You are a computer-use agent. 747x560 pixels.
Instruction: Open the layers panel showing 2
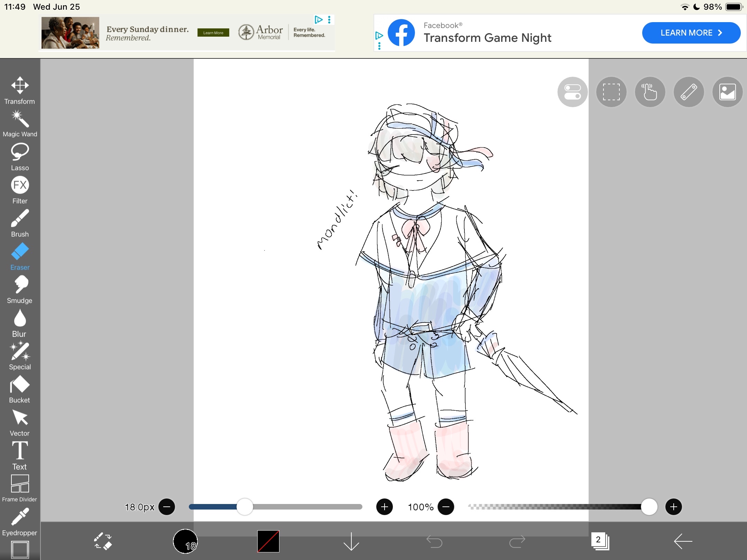pyautogui.click(x=600, y=541)
